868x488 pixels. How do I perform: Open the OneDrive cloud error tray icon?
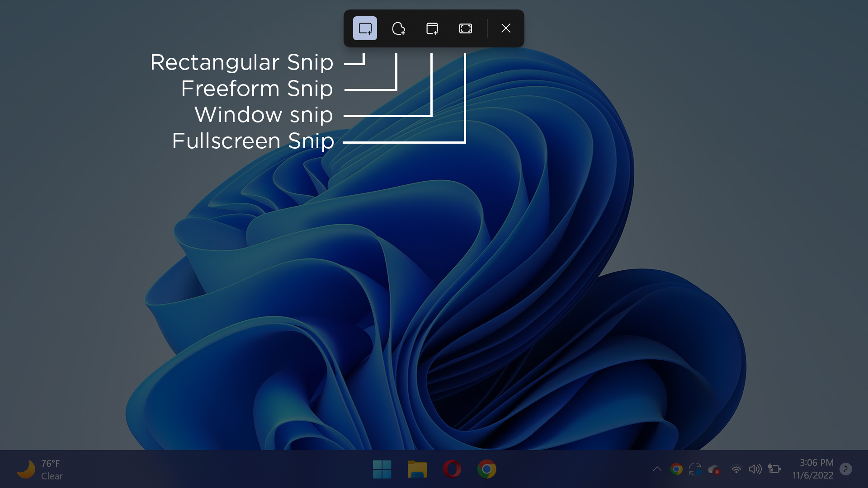pyautogui.click(x=714, y=470)
